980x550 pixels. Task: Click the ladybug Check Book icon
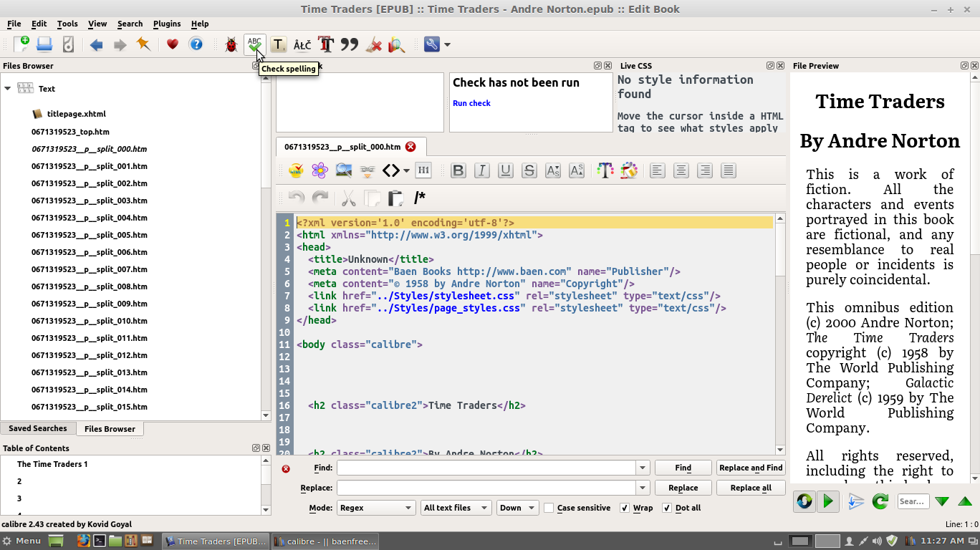pos(231,44)
